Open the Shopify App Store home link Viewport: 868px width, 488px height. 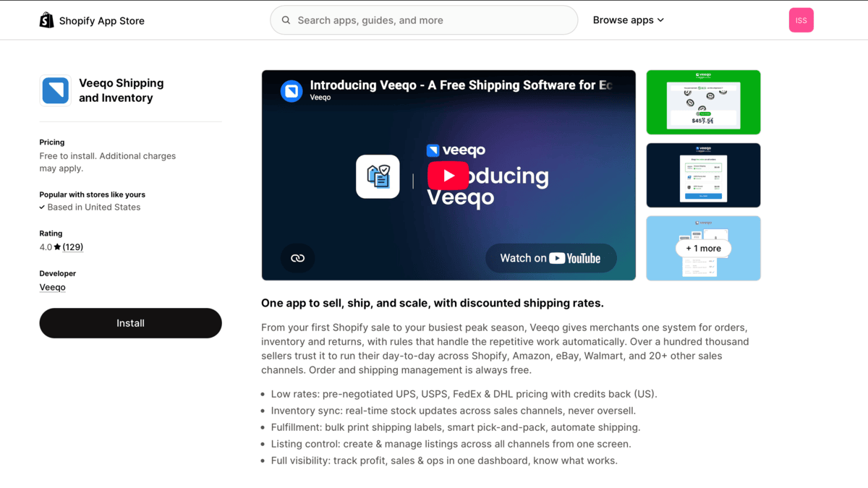click(92, 20)
